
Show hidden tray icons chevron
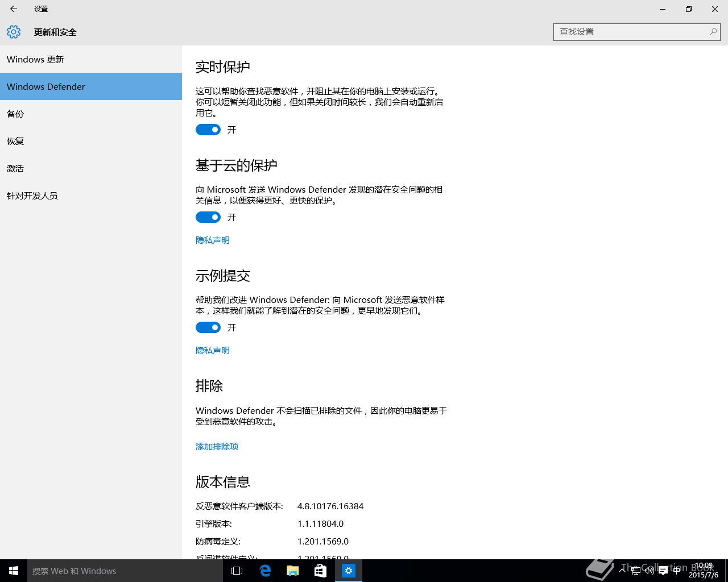623,571
